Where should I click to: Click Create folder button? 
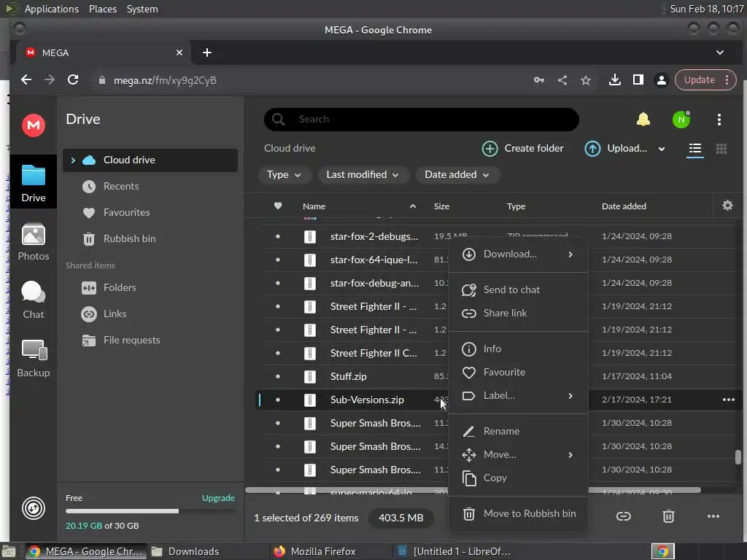[522, 149]
